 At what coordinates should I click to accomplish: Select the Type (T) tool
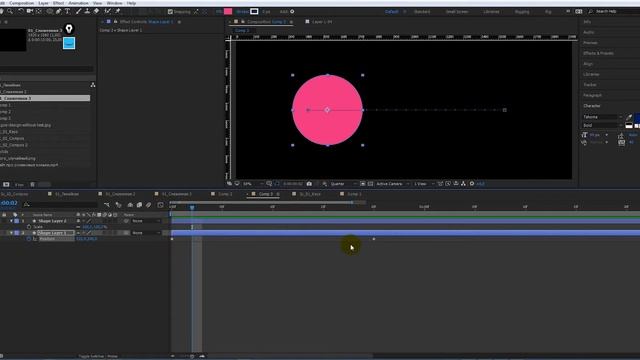pyautogui.click(x=68, y=11)
